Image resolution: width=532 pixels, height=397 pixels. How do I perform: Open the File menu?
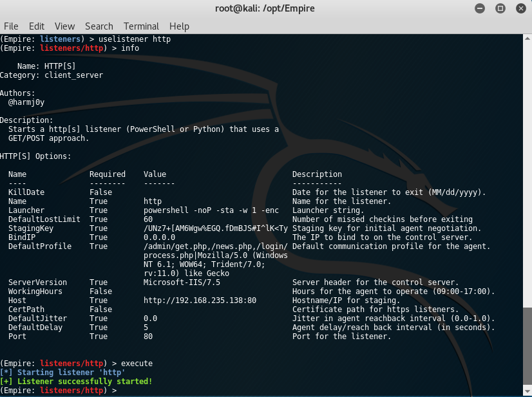11,26
